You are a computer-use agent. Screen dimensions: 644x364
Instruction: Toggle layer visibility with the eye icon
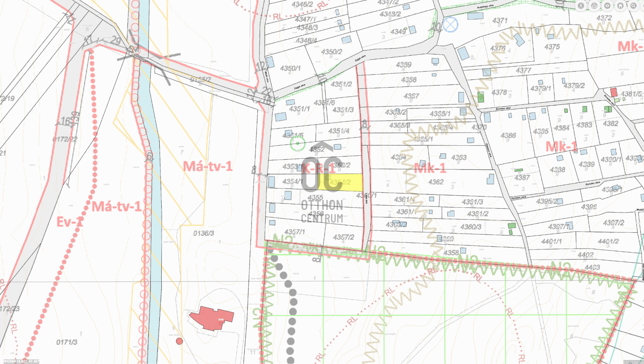(x=607, y=6)
